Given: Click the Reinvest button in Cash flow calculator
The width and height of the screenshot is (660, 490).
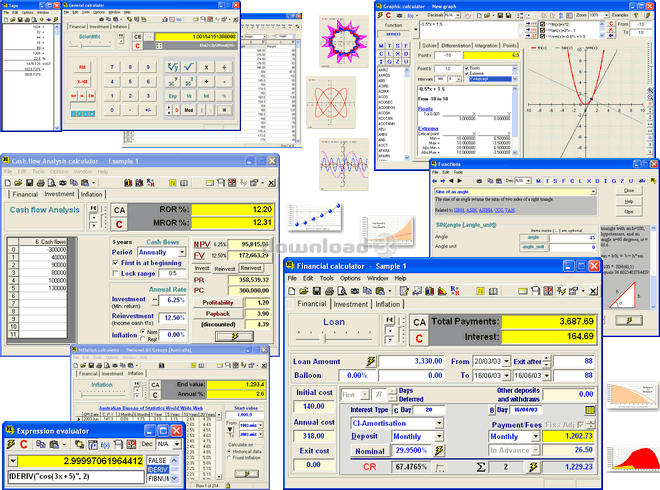Looking at the screenshot, I should [251, 268].
